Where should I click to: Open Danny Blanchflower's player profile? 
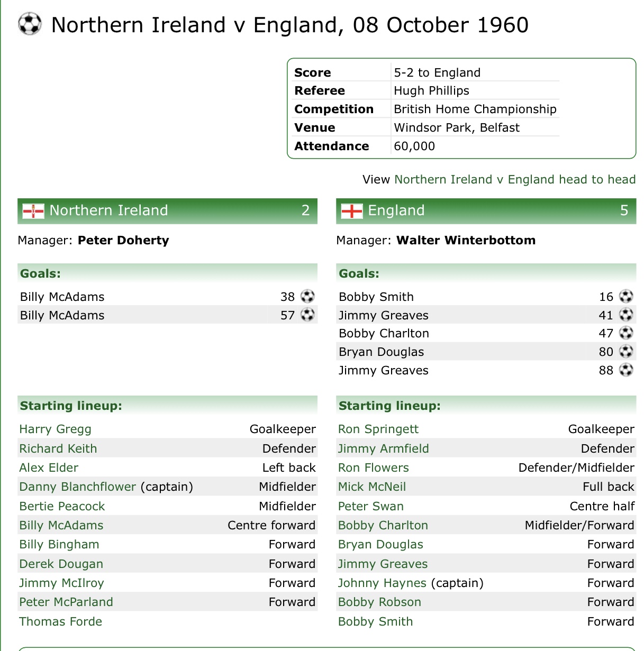coord(77,487)
